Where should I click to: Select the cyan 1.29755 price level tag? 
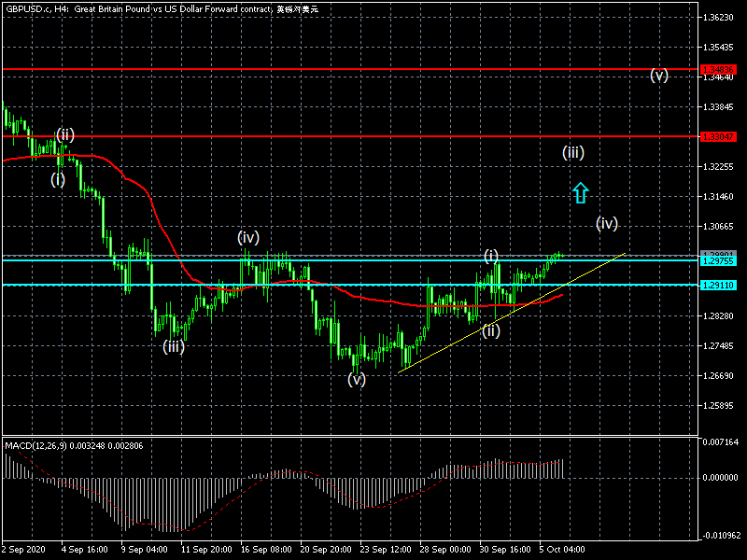717,261
